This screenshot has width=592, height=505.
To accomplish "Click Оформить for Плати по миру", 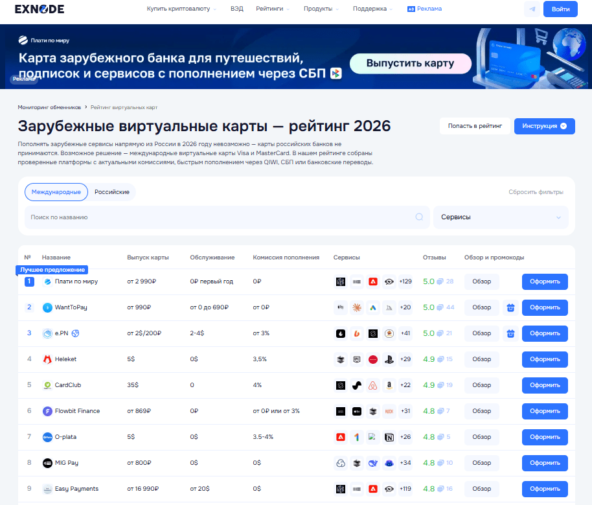I will (545, 282).
